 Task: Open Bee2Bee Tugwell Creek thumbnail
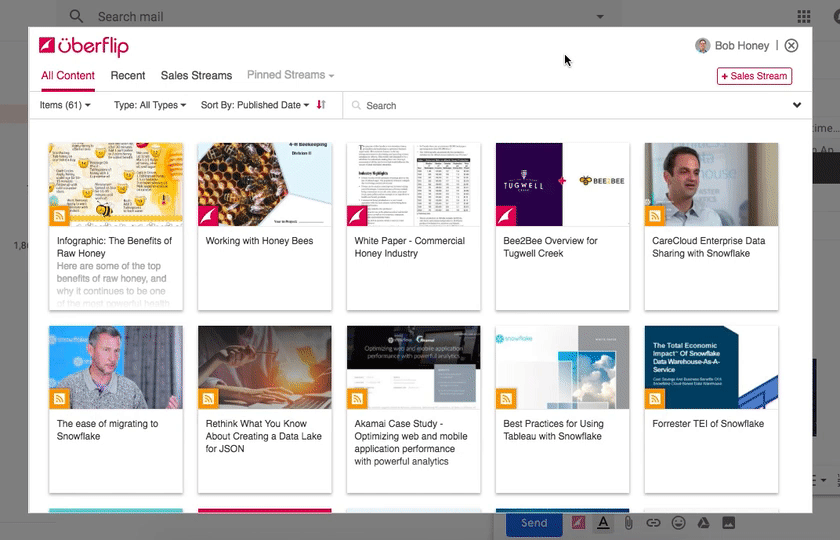[x=562, y=184]
